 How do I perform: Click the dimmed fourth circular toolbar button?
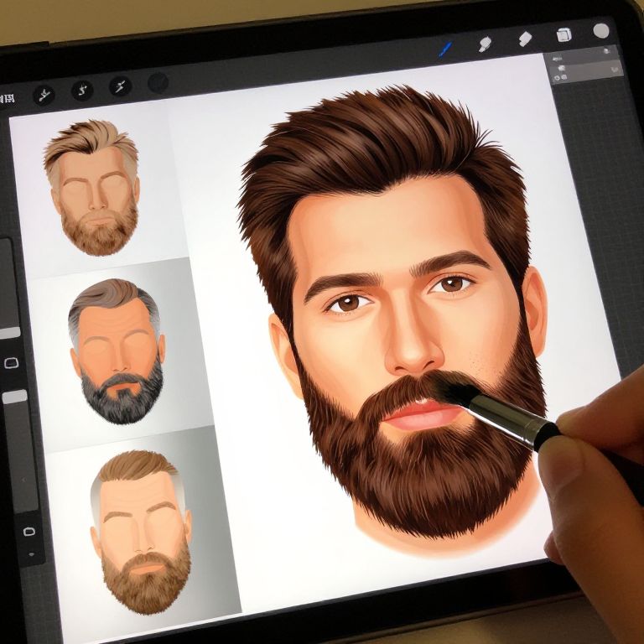click(x=158, y=82)
